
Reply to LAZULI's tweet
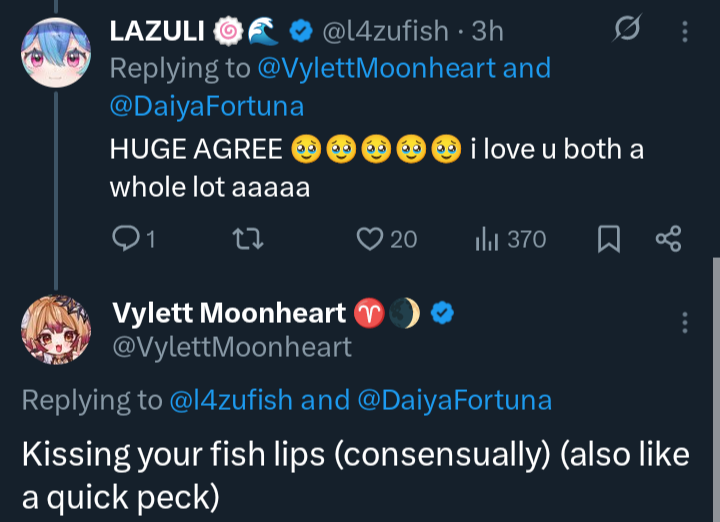click(x=126, y=239)
